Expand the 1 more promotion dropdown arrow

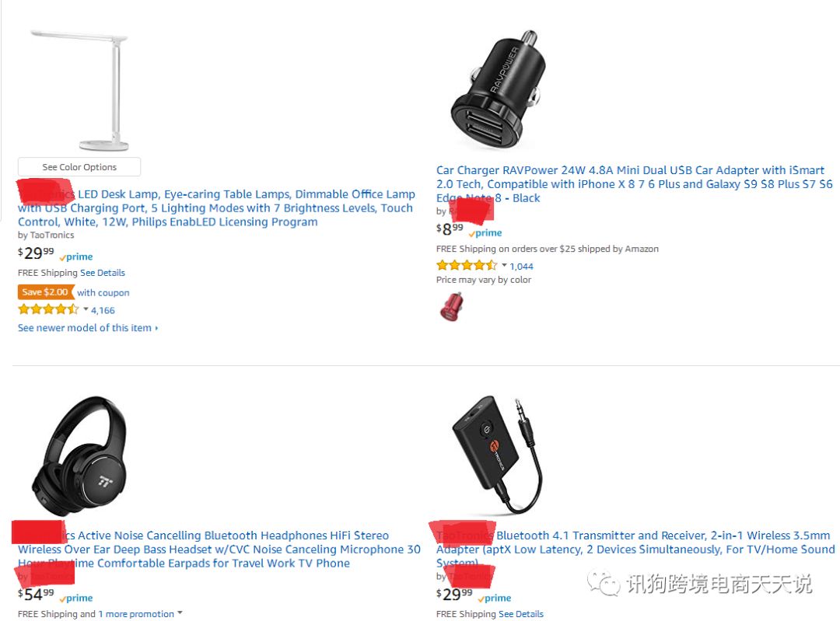(180, 613)
